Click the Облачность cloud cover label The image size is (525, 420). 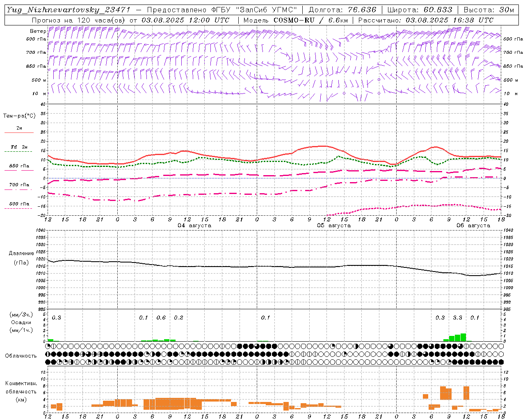click(x=21, y=356)
